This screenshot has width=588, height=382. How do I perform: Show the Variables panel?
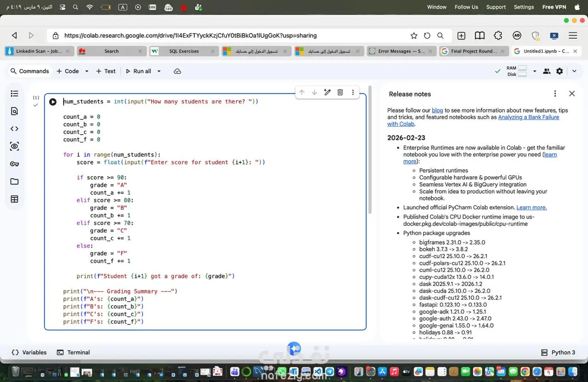coord(29,353)
